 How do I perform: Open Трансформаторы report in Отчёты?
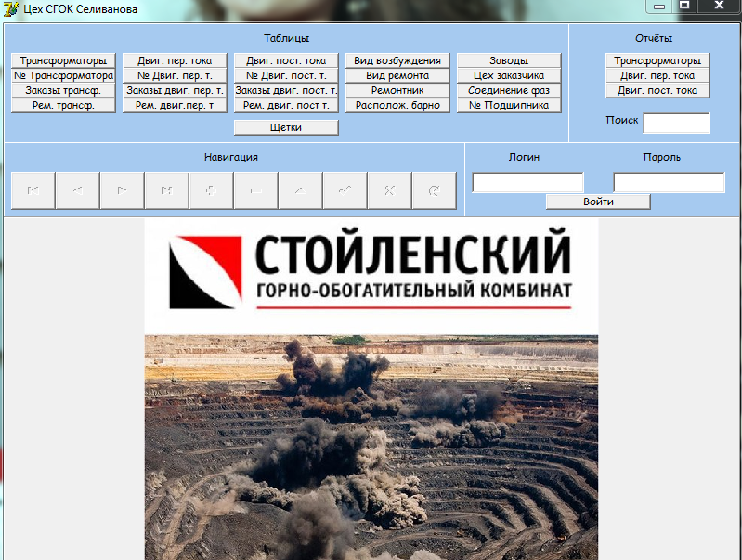pos(657,60)
